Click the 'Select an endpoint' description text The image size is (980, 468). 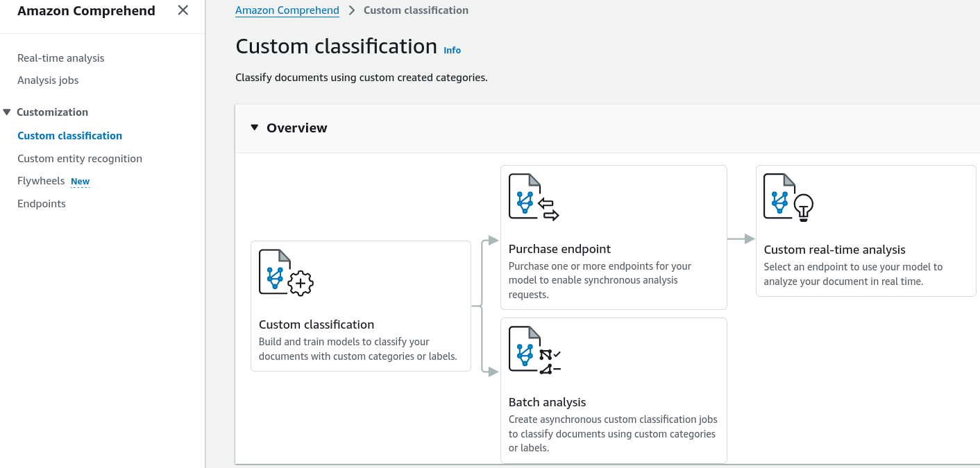[854, 275]
